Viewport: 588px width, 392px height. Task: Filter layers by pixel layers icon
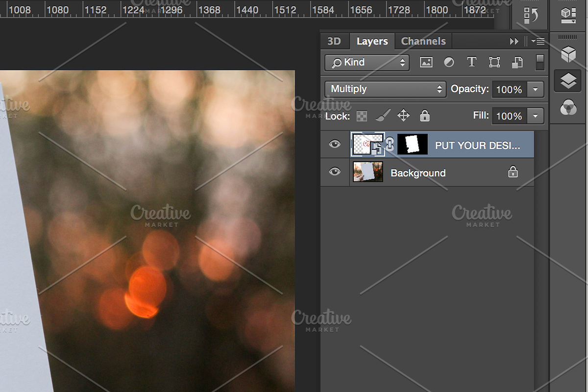(x=426, y=62)
